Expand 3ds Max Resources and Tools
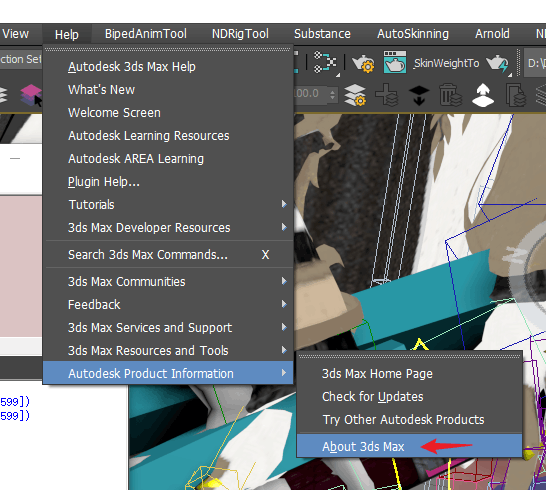This screenshot has height=490, width=546. (x=168, y=350)
